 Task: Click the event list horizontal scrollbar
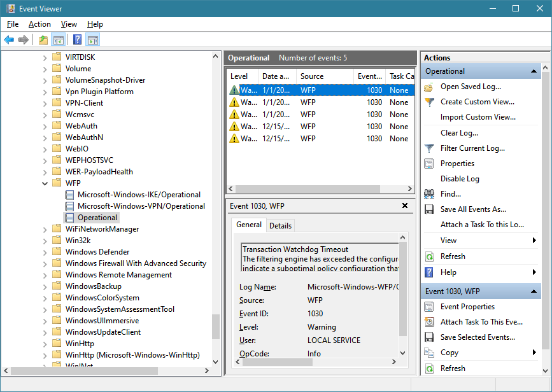[x=320, y=189]
